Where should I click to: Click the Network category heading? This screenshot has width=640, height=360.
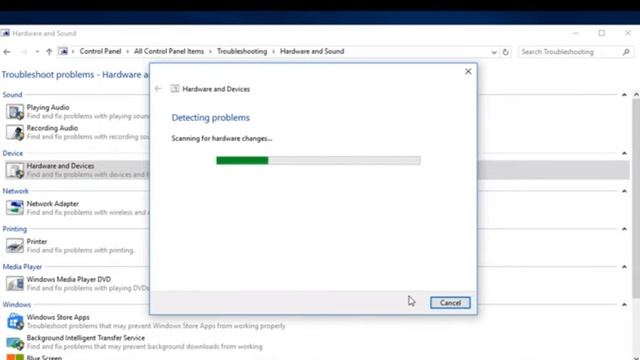point(16,191)
